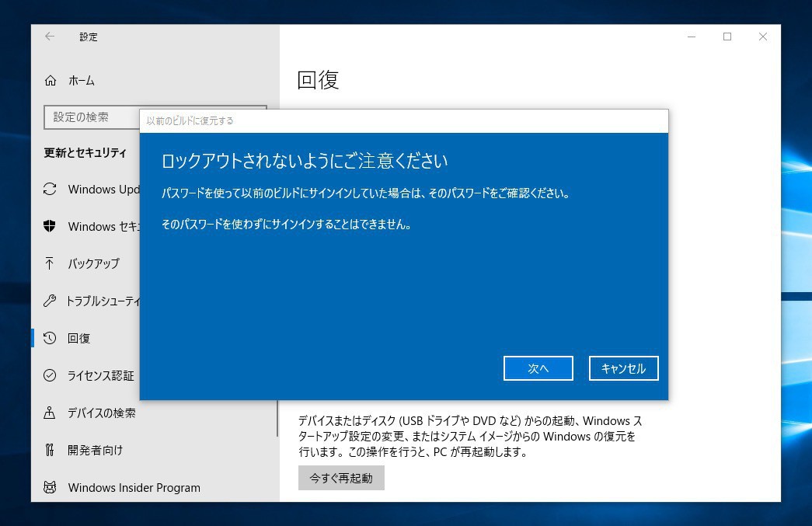The image size is (812, 526).
Task: Click the Windows Update sync icon
Action: point(50,189)
